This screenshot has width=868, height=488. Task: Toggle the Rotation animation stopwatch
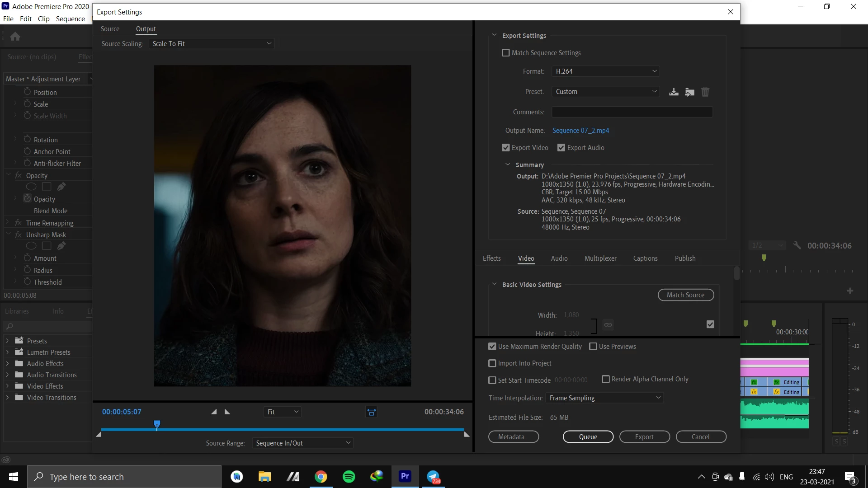27,139
